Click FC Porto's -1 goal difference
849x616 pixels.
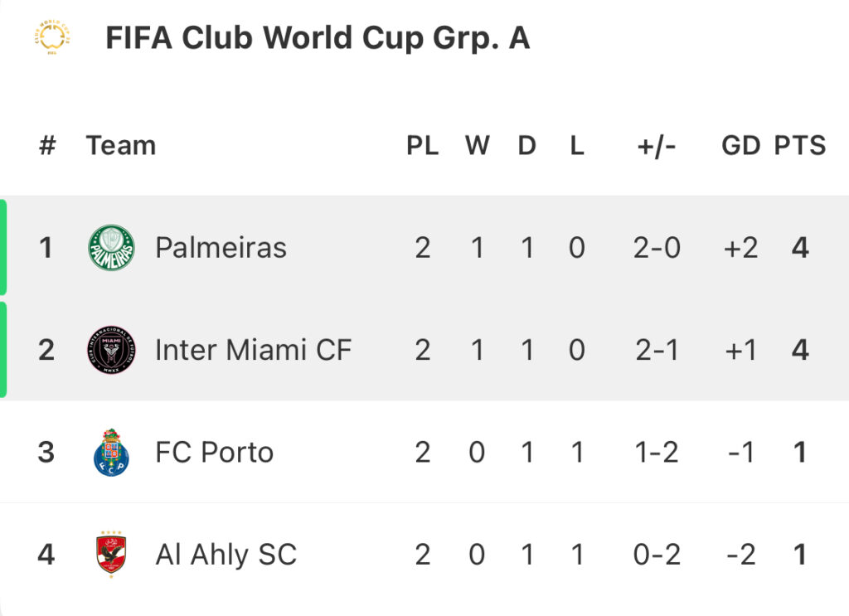(740, 452)
